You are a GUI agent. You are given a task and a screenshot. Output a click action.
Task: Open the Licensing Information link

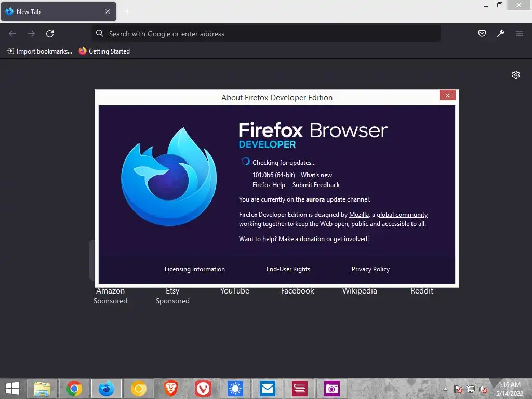click(x=195, y=269)
